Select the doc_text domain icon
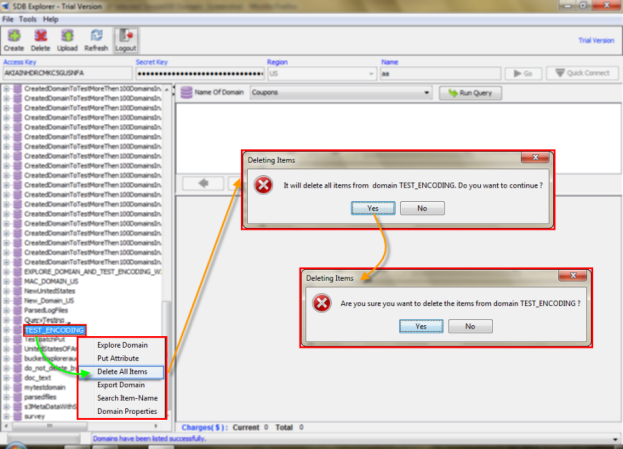Image resolution: width=623 pixels, height=449 pixels. click(x=17, y=378)
